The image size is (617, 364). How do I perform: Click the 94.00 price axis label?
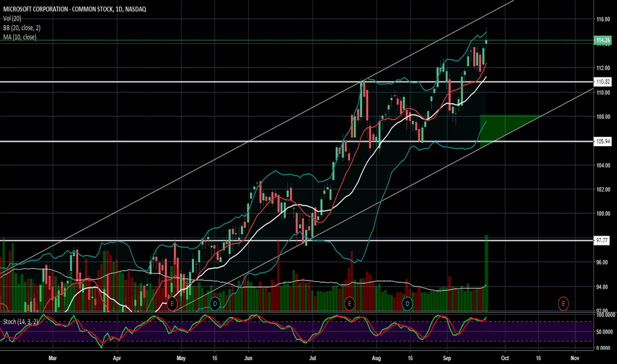click(x=603, y=287)
